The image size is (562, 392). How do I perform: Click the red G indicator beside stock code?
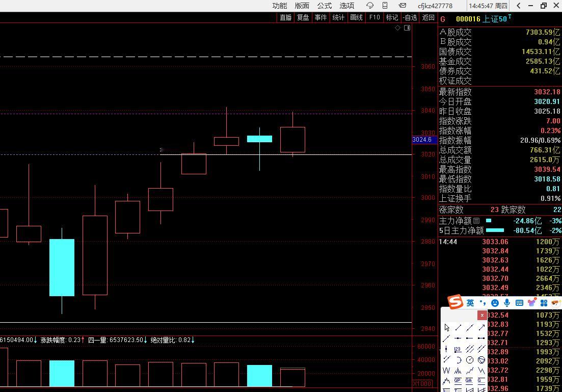[443, 19]
